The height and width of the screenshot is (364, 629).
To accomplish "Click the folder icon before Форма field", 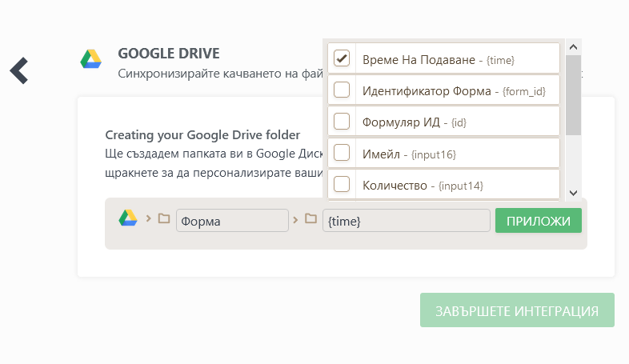I will pos(164,218).
